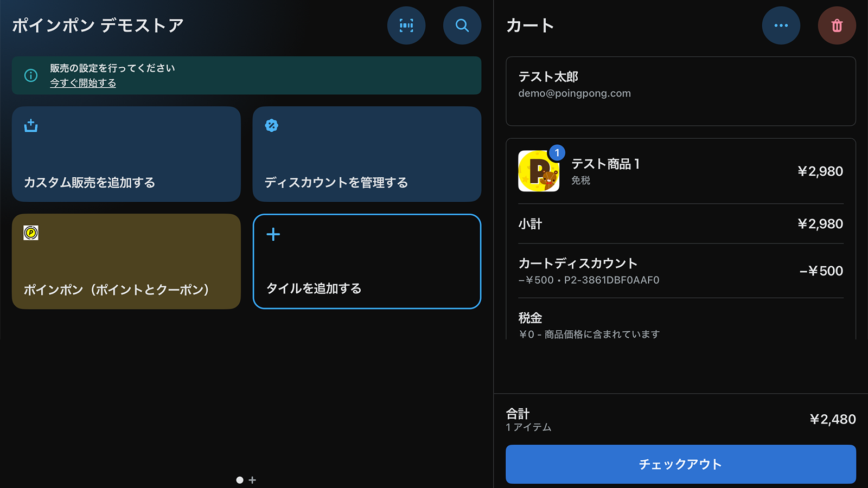Click ¥0 - 商品価格に含まれています text
The height and width of the screenshot is (488, 868).
pyautogui.click(x=589, y=334)
